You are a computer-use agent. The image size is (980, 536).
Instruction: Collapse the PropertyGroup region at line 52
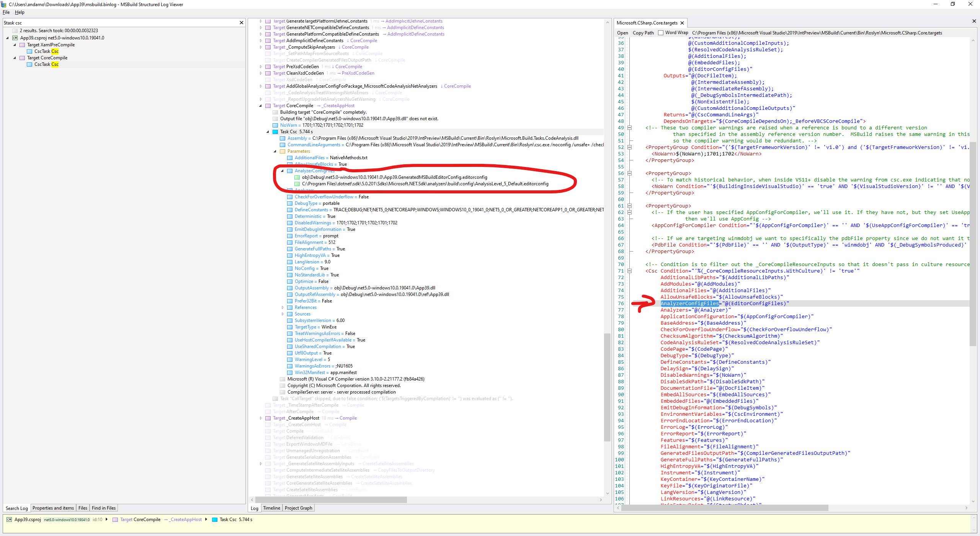pyautogui.click(x=629, y=147)
